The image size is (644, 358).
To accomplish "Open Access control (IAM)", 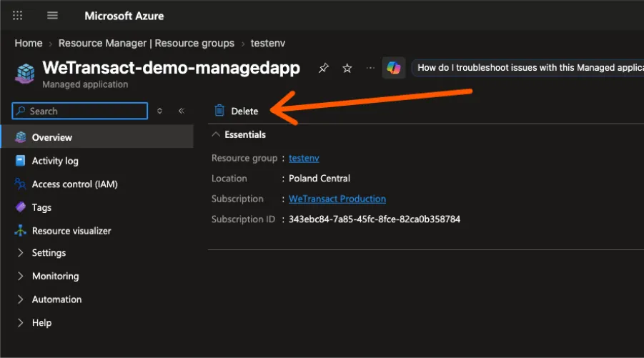I will point(75,184).
